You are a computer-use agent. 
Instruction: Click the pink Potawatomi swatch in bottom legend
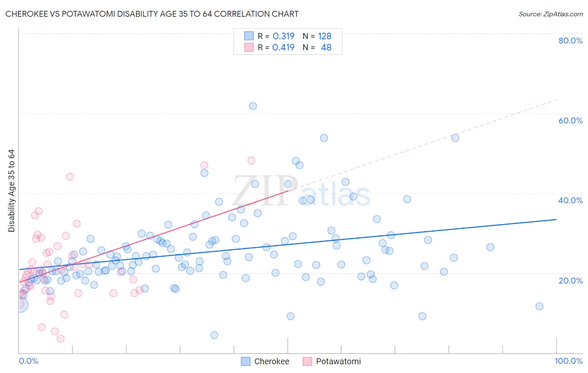pos(307,361)
